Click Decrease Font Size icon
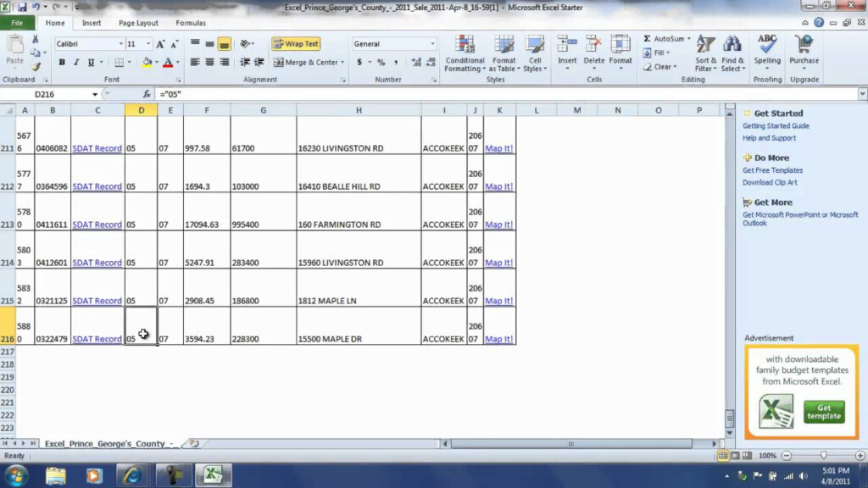868x488 pixels. 174,44
